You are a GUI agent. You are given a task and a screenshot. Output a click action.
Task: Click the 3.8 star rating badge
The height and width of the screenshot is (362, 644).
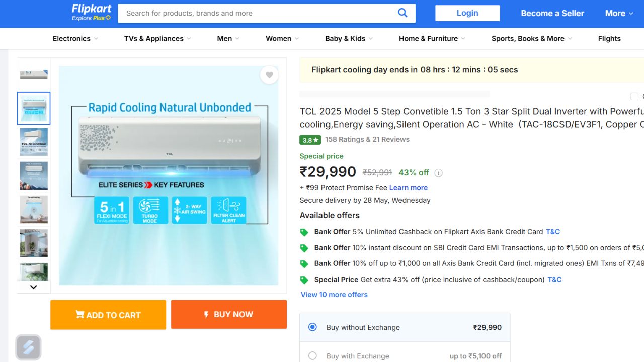pos(310,140)
